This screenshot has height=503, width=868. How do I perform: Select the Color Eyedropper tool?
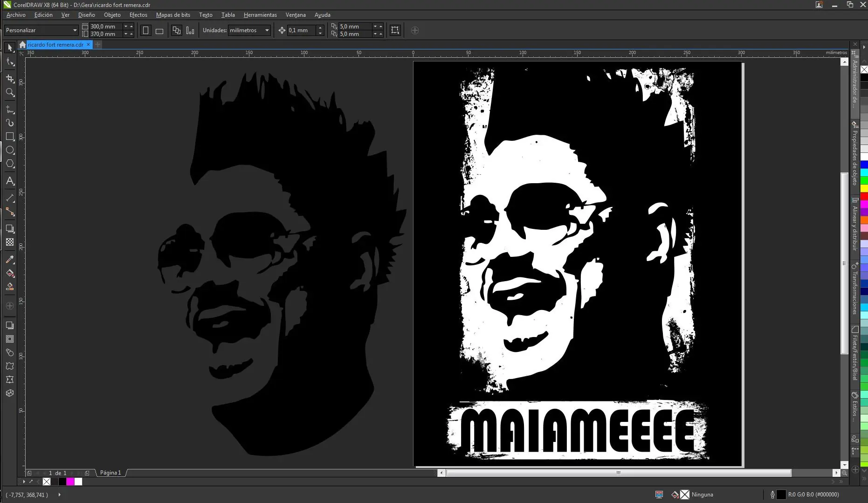pos(10,260)
